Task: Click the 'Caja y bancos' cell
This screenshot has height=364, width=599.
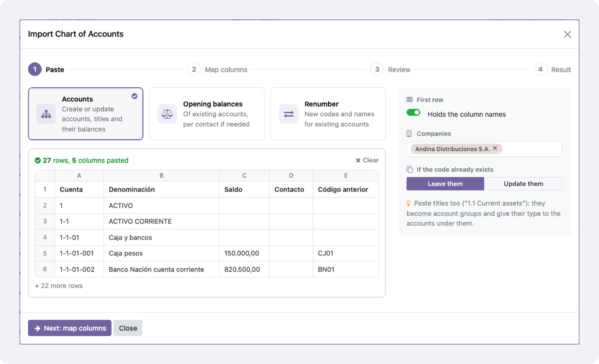Action: pos(161,238)
